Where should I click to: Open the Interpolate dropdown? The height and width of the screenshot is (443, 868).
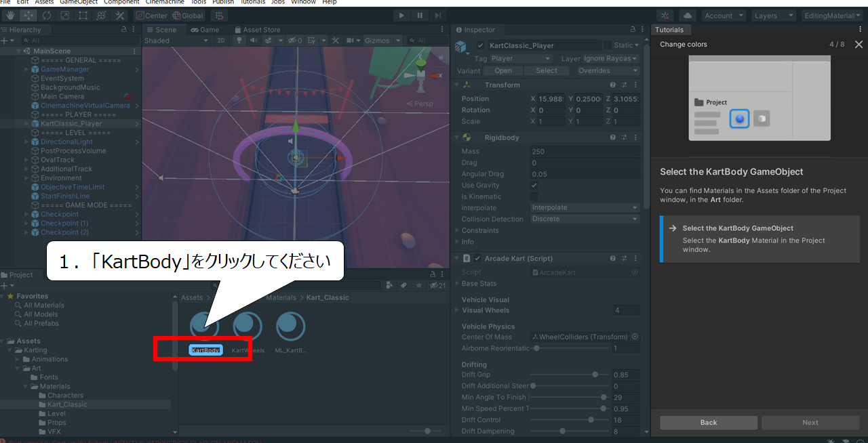pos(585,208)
